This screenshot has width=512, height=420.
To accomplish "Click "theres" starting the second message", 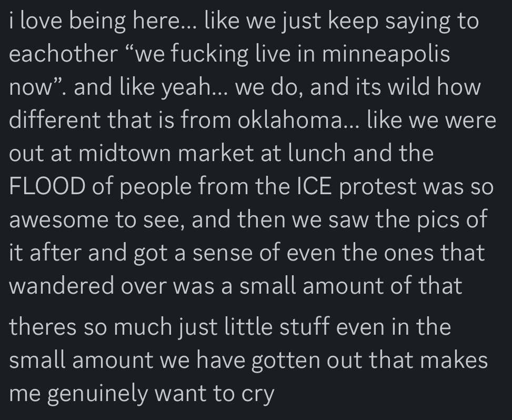I will [x=42, y=327].
